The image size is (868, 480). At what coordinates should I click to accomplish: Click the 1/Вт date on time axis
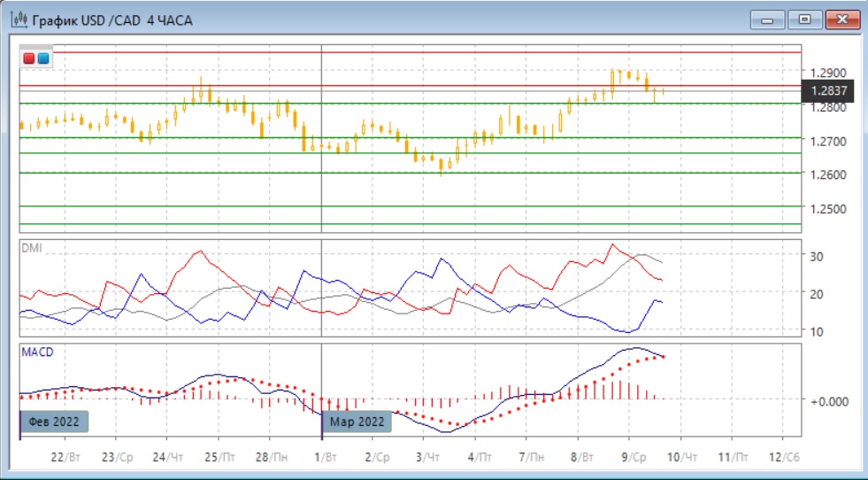point(326,457)
